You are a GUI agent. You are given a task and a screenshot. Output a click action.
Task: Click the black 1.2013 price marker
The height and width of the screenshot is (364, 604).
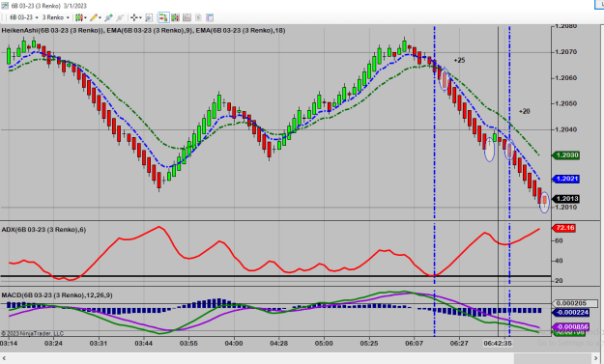pyautogui.click(x=566, y=199)
